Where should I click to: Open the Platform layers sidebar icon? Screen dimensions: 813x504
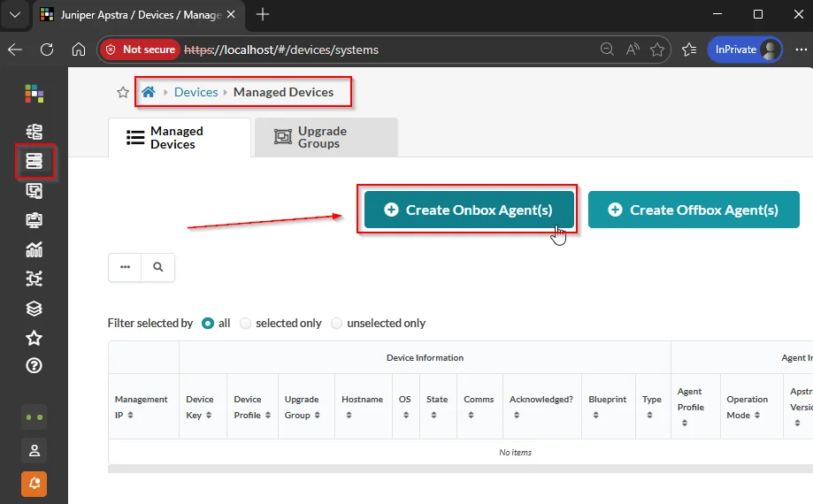pyautogui.click(x=35, y=309)
